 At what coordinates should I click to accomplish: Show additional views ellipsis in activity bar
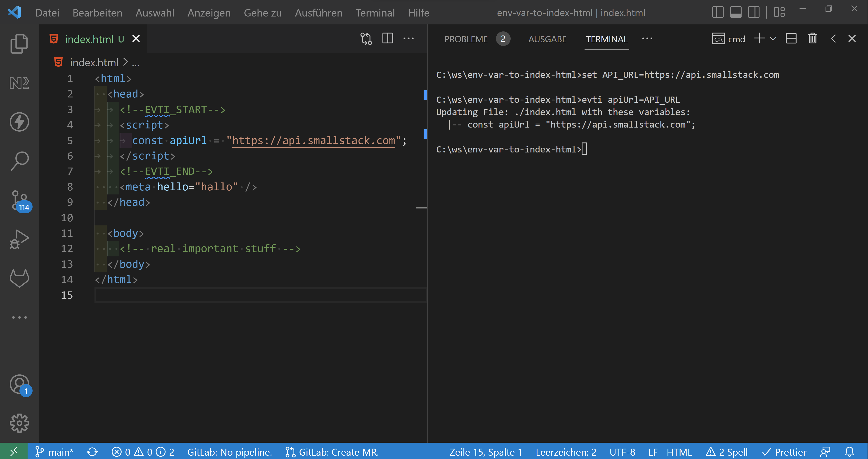(x=19, y=317)
